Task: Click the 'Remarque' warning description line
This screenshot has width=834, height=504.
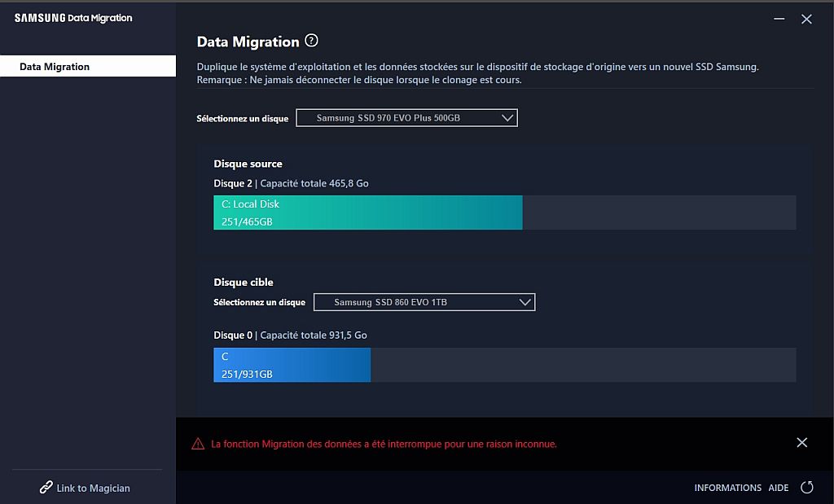Action: (x=359, y=81)
